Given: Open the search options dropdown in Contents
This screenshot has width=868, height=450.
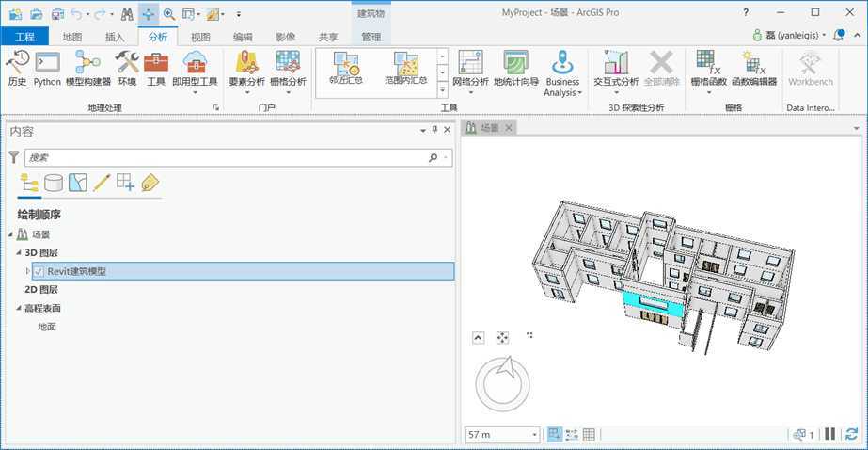Looking at the screenshot, I should [x=446, y=158].
